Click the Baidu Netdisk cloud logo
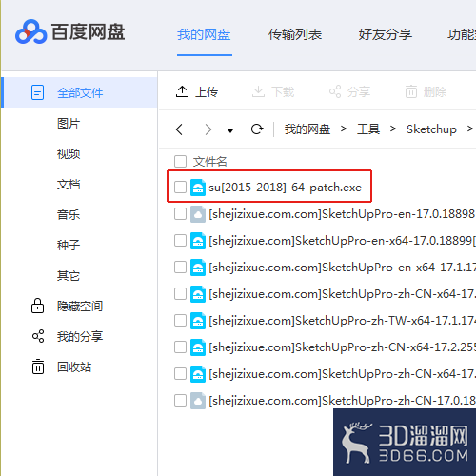The width and height of the screenshot is (476, 476). (30, 31)
